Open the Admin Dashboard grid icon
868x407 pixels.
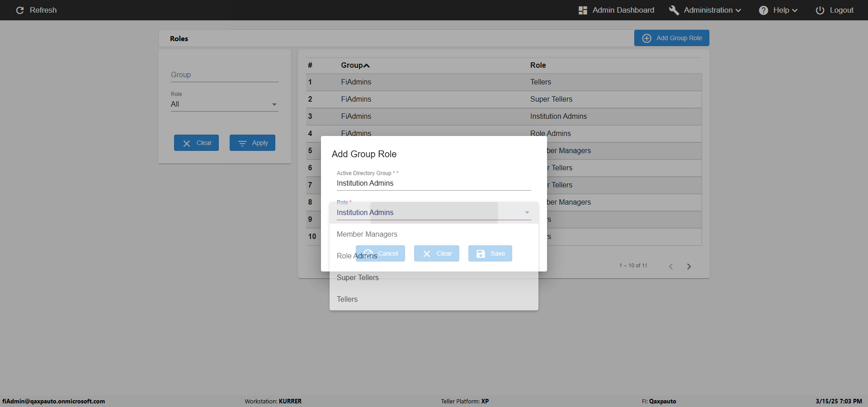pos(583,10)
